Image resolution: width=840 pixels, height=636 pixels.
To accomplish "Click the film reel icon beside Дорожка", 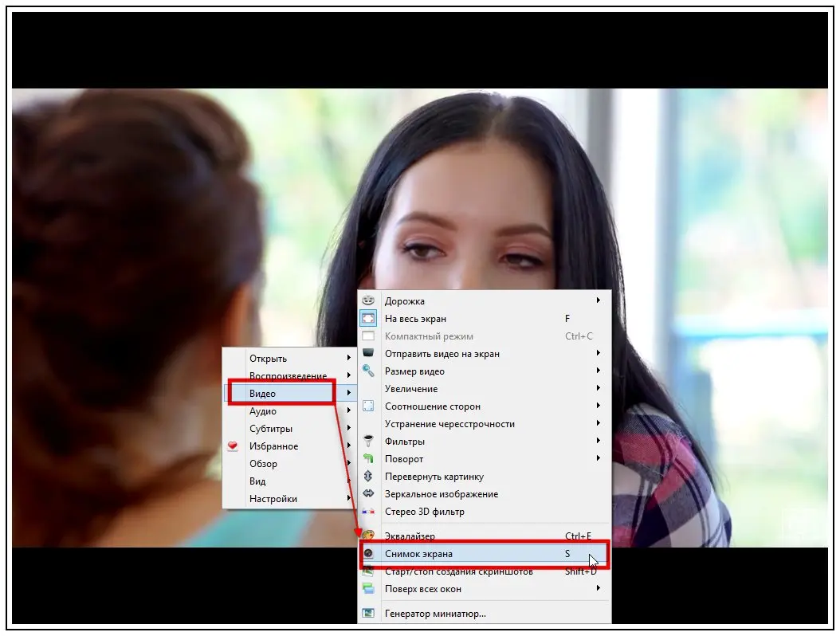I will pos(368,300).
